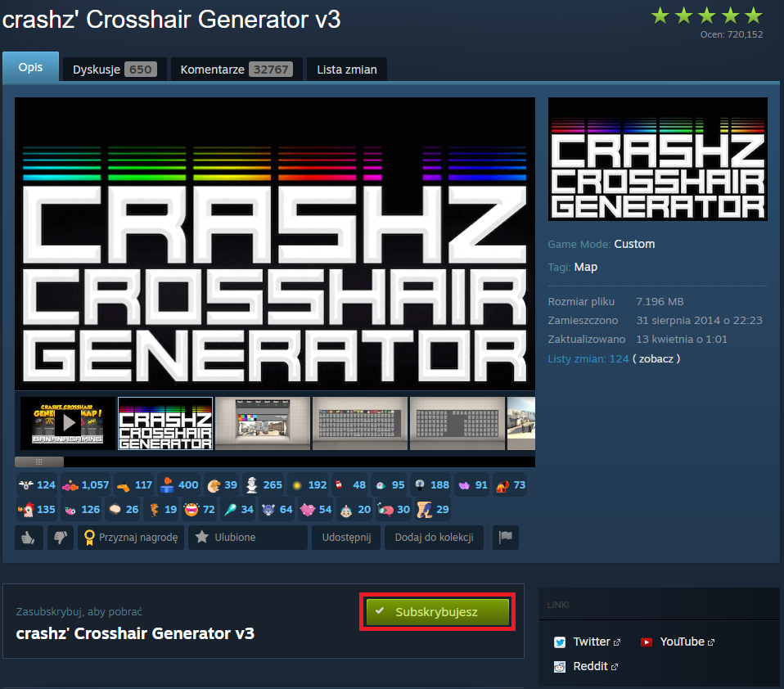The width and height of the screenshot is (784, 689).
Task: Click the award icon with count 265
Action: [x=264, y=484]
